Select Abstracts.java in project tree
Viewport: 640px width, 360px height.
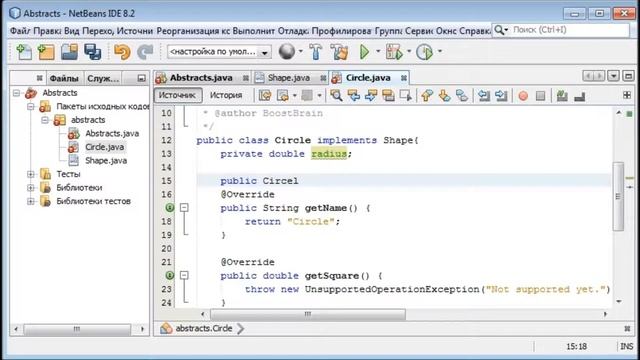(112, 133)
